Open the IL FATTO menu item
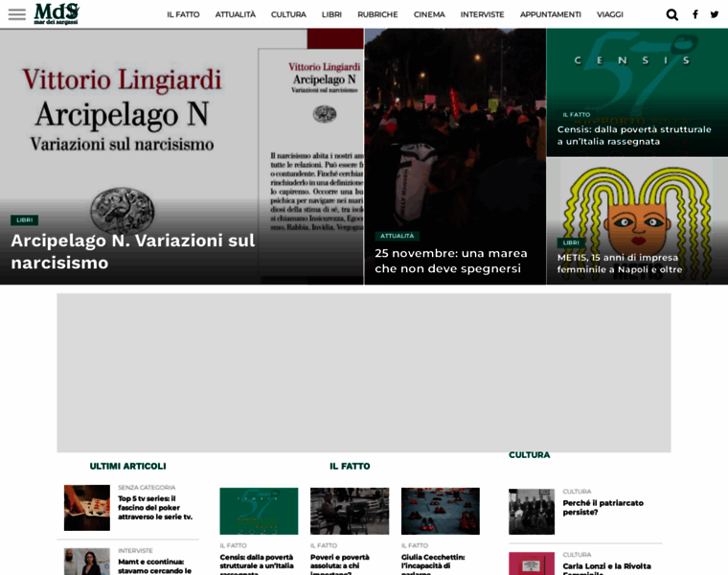Image resolution: width=728 pixels, height=575 pixels. 183,15
